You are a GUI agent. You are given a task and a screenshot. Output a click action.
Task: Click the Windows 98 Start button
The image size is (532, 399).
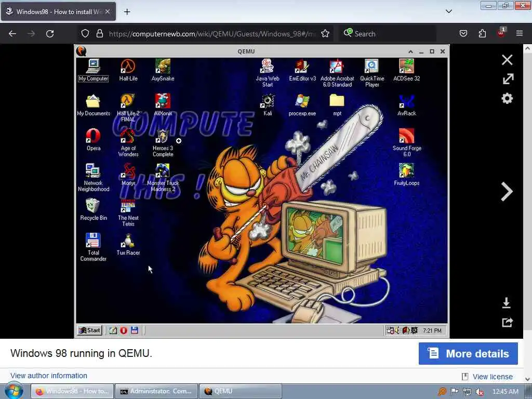89,330
